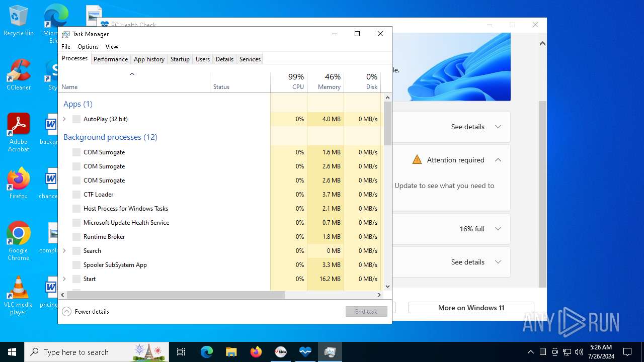The height and width of the screenshot is (362, 644).
Task: Open the File menu
Action: (x=66, y=47)
